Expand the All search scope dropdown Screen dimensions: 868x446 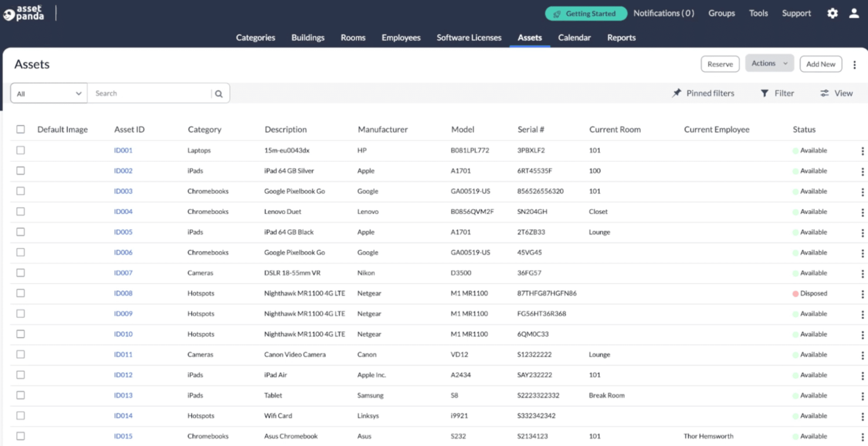coord(48,93)
